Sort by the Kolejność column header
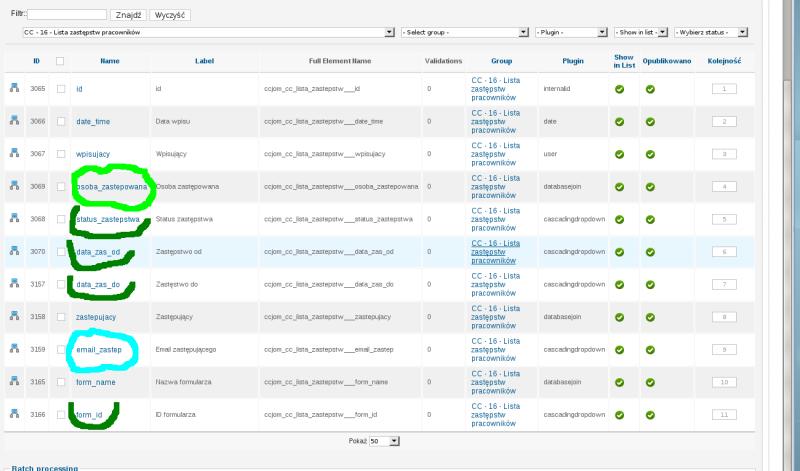This screenshot has width=800, height=471. (723, 61)
